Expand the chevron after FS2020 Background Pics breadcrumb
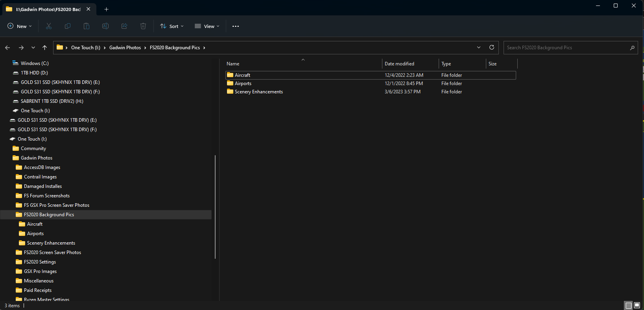 click(x=204, y=48)
